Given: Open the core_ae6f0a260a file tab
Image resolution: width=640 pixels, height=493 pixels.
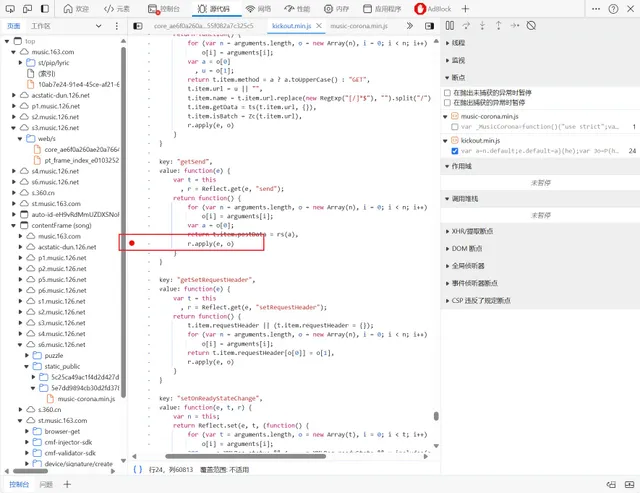Looking at the screenshot, I should point(203,26).
